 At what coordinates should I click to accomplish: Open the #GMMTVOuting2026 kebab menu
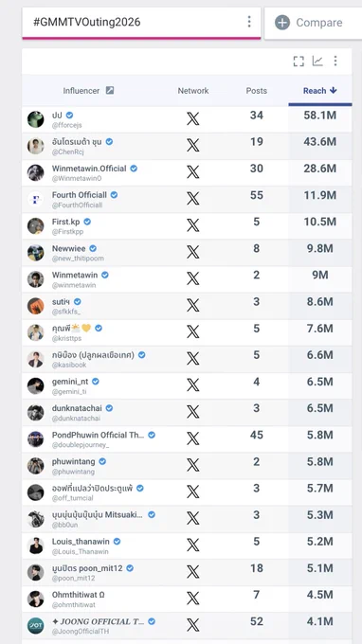click(249, 22)
